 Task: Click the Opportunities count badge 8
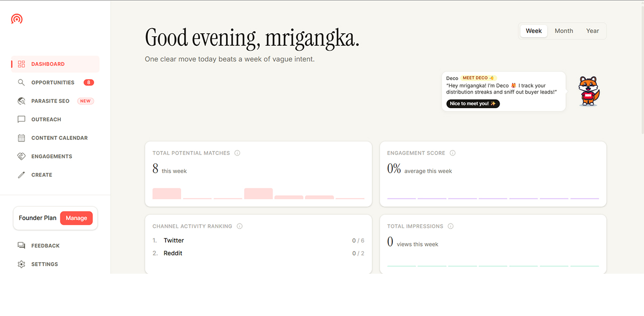click(89, 83)
